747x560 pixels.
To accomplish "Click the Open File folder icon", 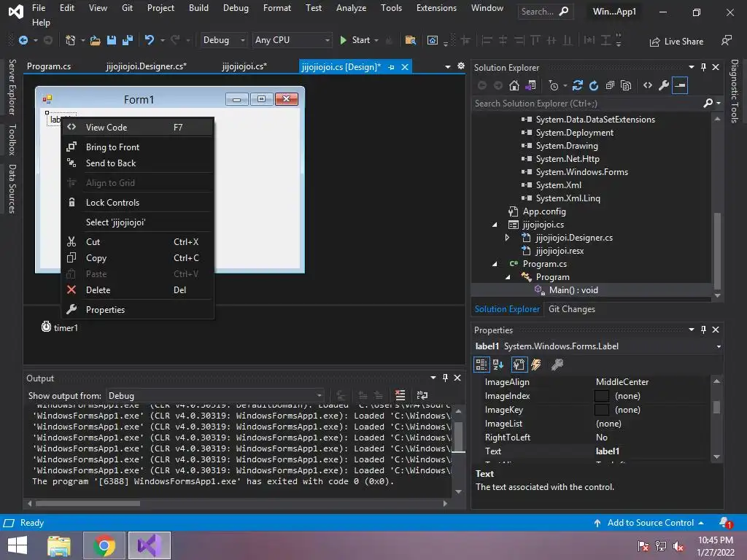I will tap(96, 41).
